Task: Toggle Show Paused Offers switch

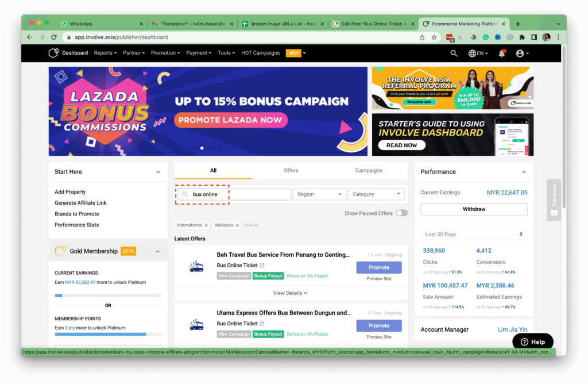Action: tap(401, 213)
